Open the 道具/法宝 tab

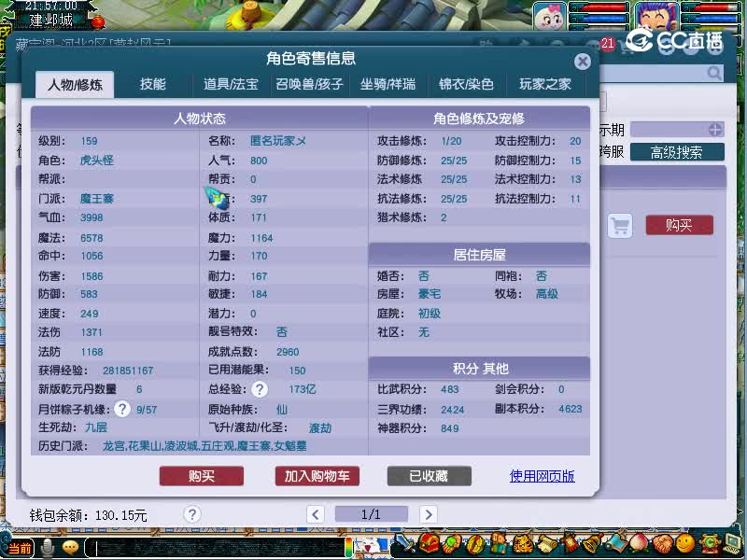coord(231,84)
